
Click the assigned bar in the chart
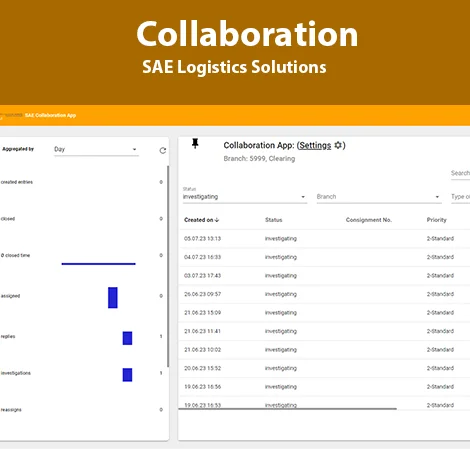point(113,297)
